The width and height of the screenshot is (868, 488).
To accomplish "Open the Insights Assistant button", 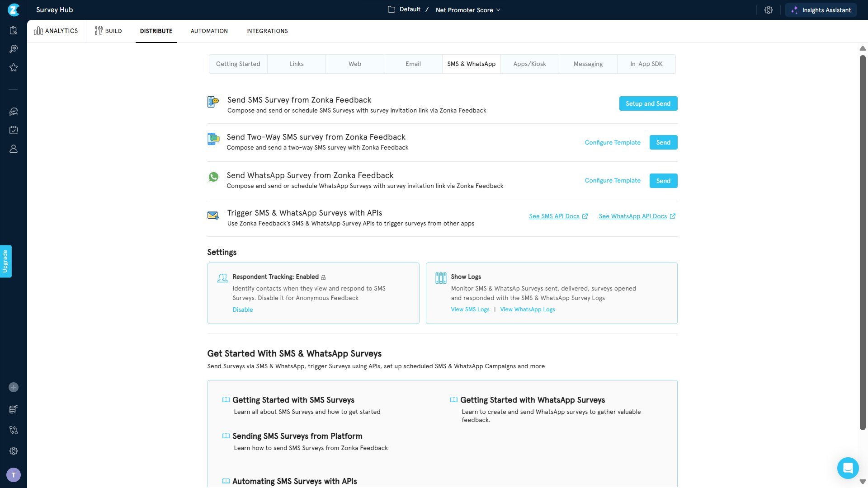I will (x=821, y=10).
